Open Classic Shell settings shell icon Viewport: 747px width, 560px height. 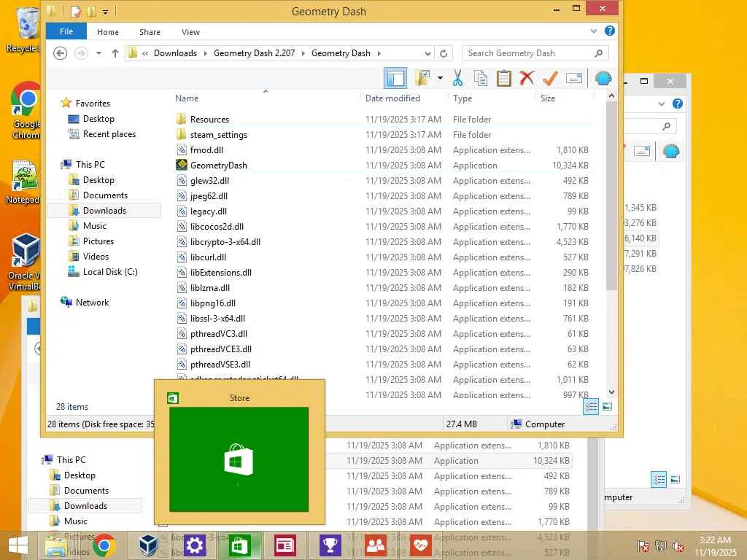603,78
